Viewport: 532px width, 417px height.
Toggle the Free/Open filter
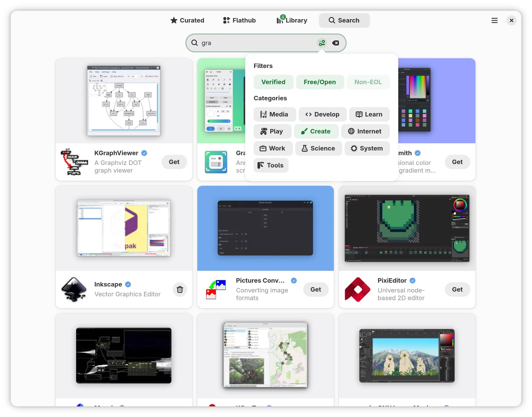pyautogui.click(x=320, y=82)
